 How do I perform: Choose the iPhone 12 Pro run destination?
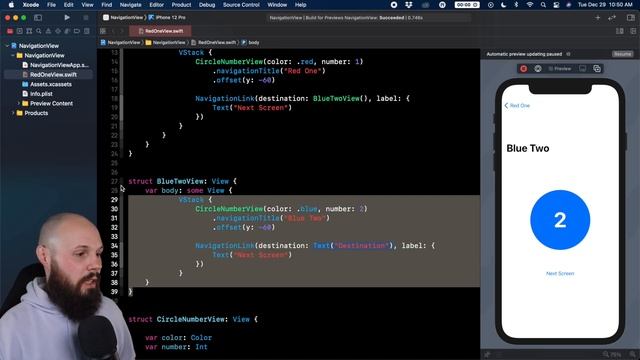pos(167,18)
